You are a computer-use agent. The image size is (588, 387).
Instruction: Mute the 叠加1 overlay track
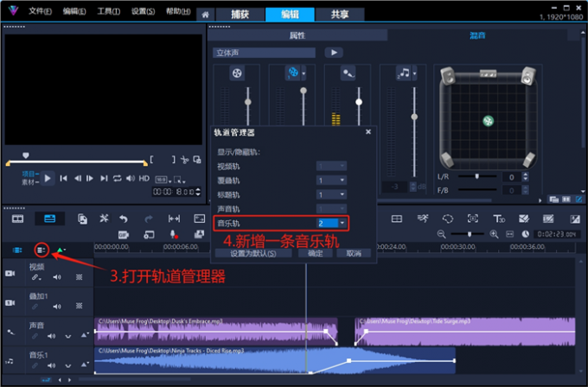(x=57, y=307)
